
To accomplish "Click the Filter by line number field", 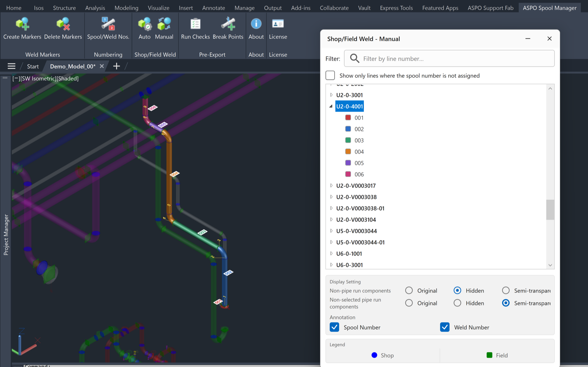I will (449, 59).
